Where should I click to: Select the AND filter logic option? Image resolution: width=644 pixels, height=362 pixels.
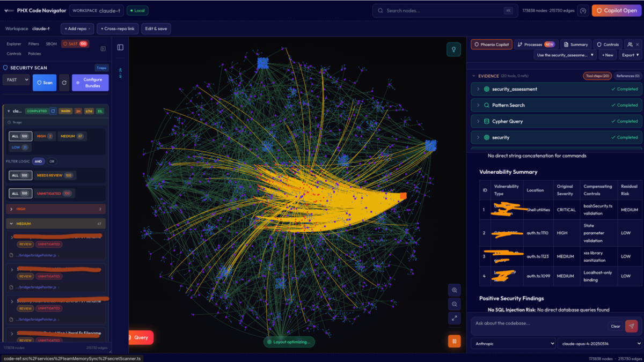pos(38,161)
